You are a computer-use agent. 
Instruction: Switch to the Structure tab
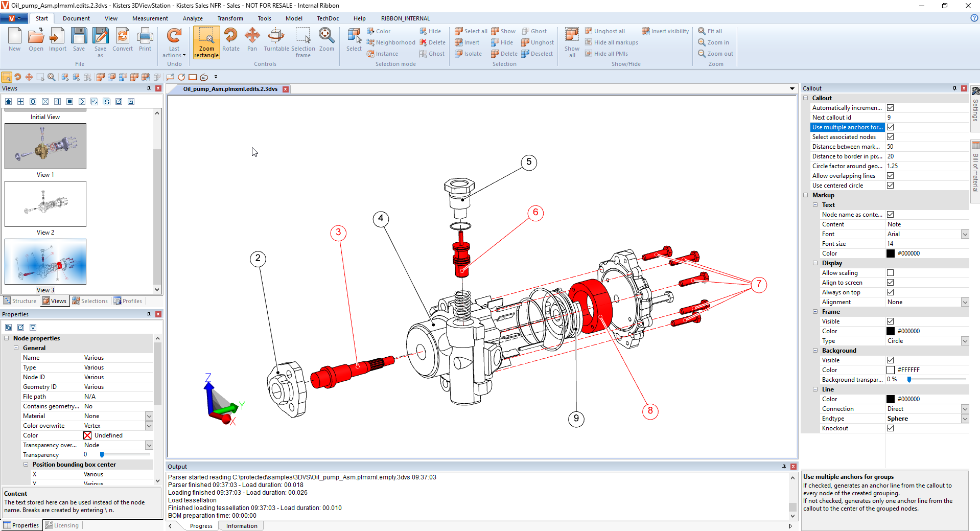(x=20, y=301)
